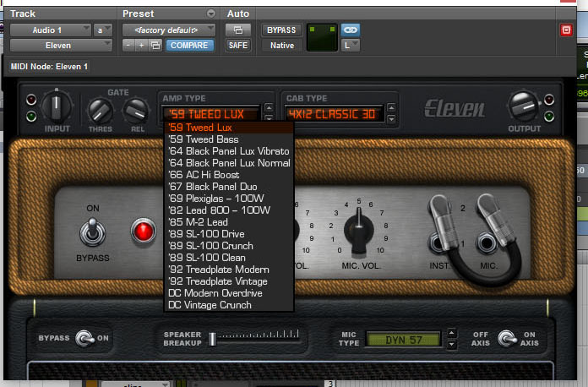Click the MIC. VOL knob on amp
588x387 pixels.
pos(358,232)
